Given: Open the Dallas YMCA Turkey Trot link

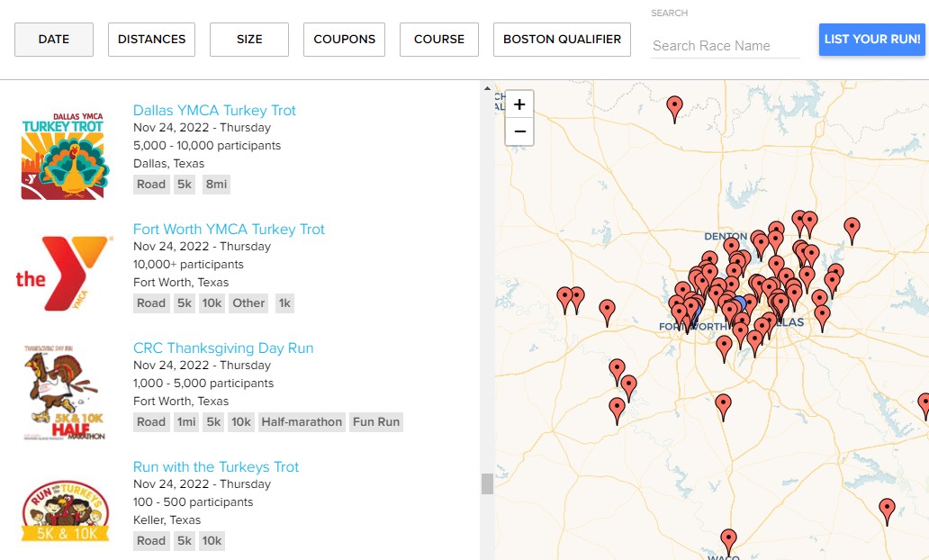Looking at the screenshot, I should pyautogui.click(x=214, y=110).
